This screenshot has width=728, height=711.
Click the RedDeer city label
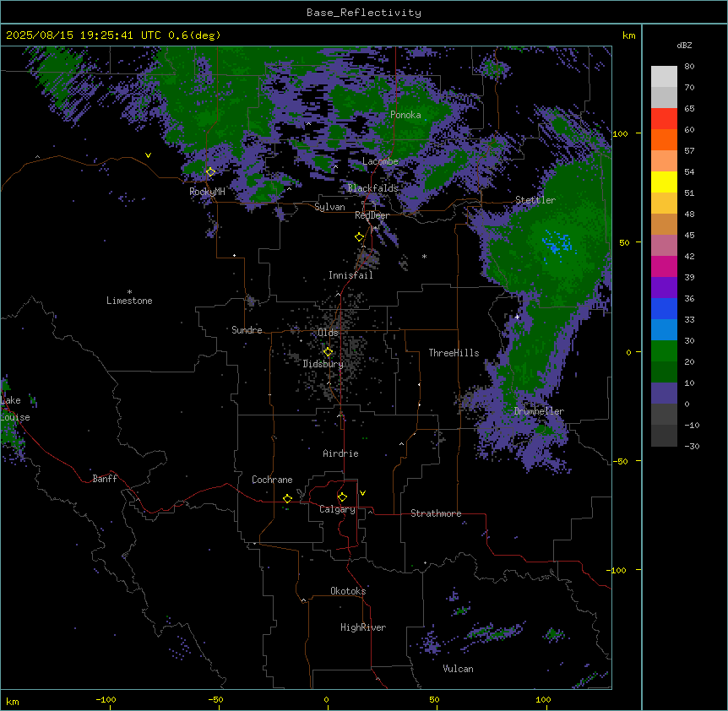point(372,215)
